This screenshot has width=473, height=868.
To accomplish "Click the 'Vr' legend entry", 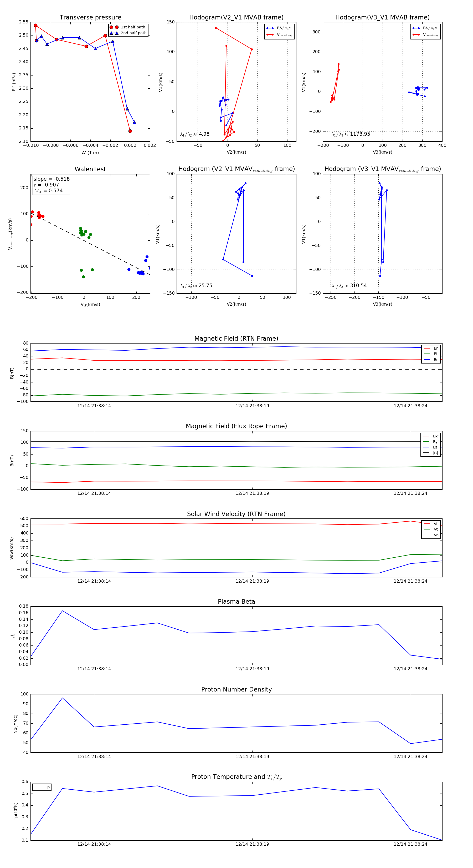I will tap(431, 524).
